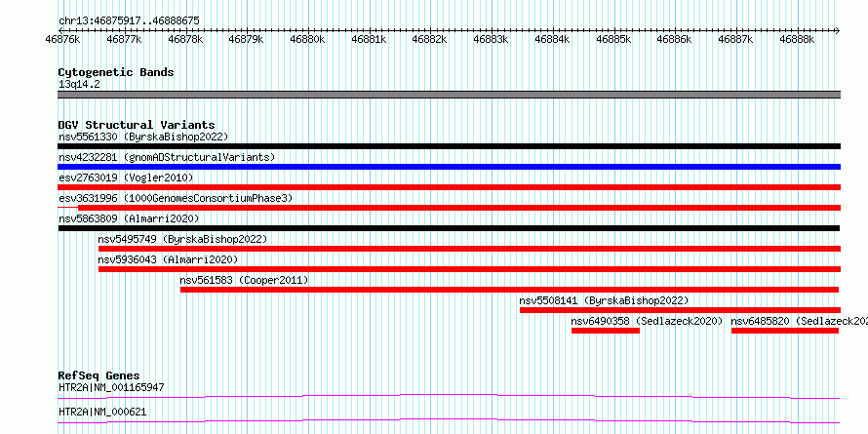
Task: Click the 46878k ruler tick label
Action: coord(185,39)
